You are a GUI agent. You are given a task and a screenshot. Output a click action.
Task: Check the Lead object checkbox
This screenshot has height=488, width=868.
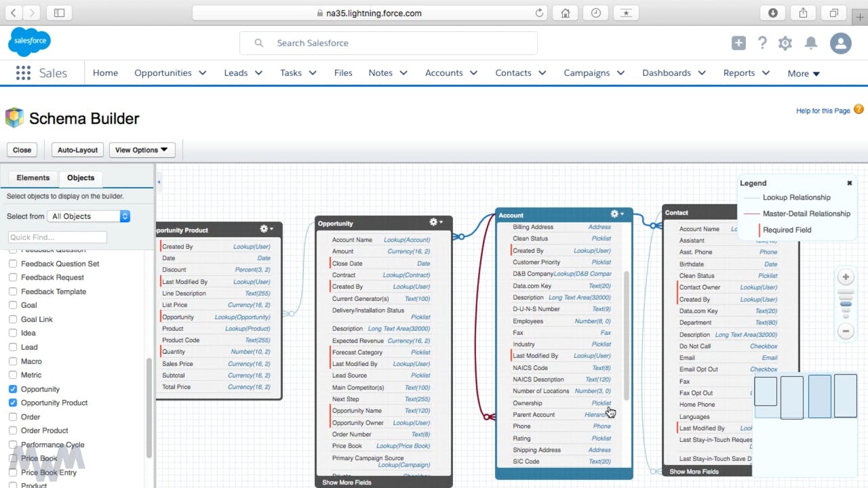pyautogui.click(x=13, y=347)
